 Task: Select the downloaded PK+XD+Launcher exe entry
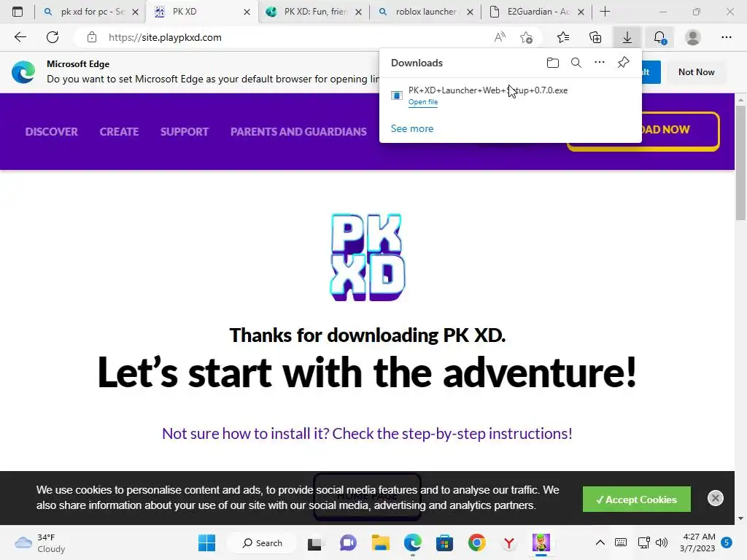pos(510,96)
